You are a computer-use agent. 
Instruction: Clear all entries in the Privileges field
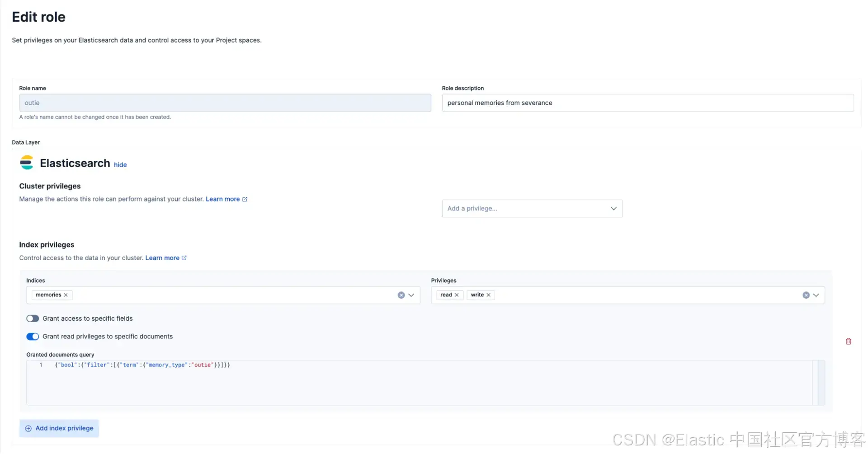point(806,295)
